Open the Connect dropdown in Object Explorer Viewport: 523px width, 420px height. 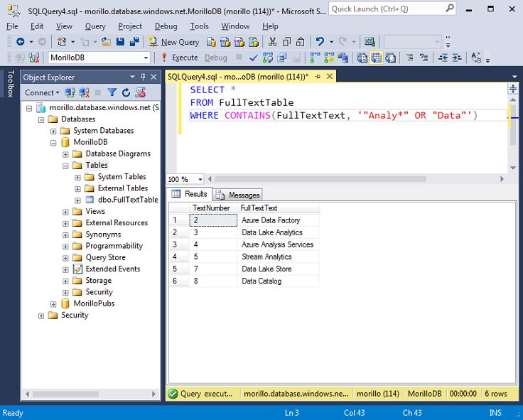click(42, 92)
